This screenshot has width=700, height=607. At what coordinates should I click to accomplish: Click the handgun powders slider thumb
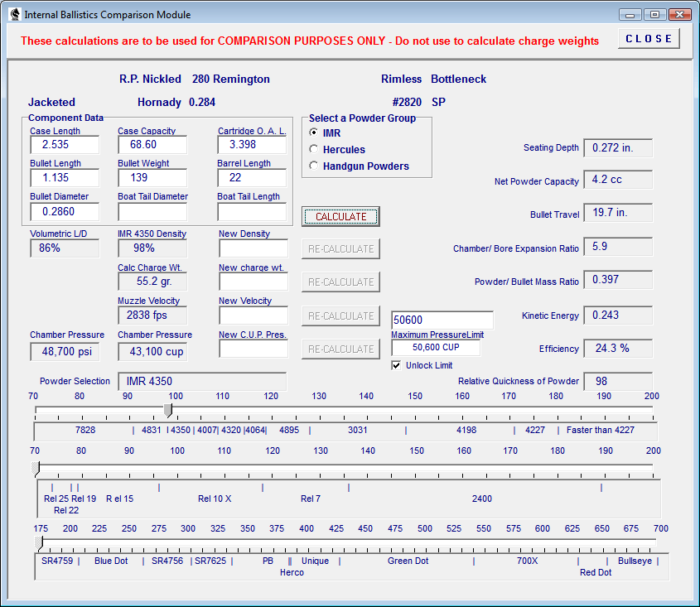coord(39,542)
